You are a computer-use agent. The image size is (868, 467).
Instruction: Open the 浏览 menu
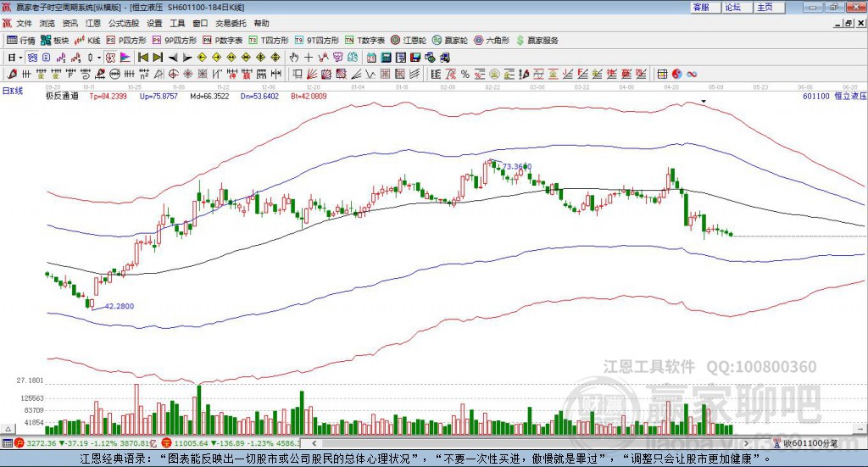tap(47, 23)
